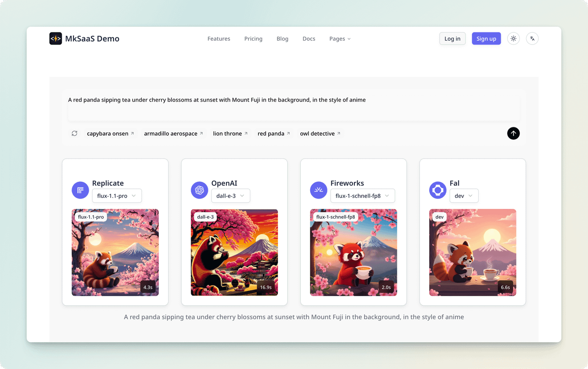This screenshot has height=369, width=588.
Task: Open the dall-e-3 model dropdown
Action: click(230, 196)
